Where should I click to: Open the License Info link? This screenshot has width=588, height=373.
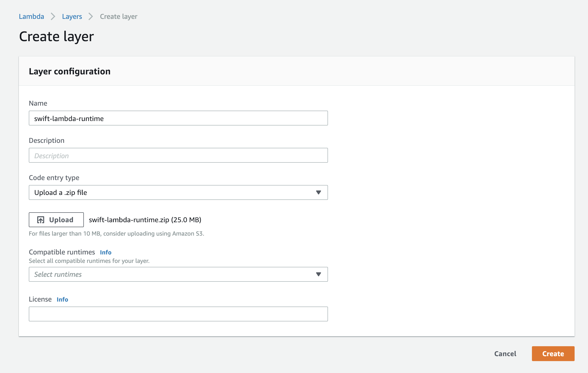coord(62,299)
